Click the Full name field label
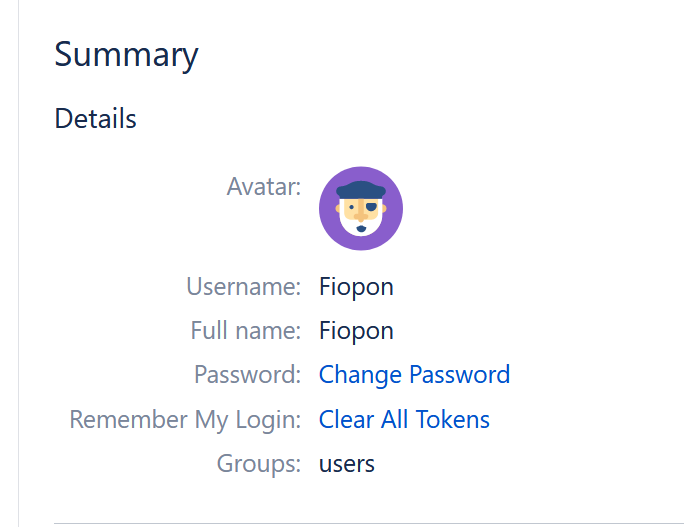This screenshot has width=684, height=527. tap(245, 331)
